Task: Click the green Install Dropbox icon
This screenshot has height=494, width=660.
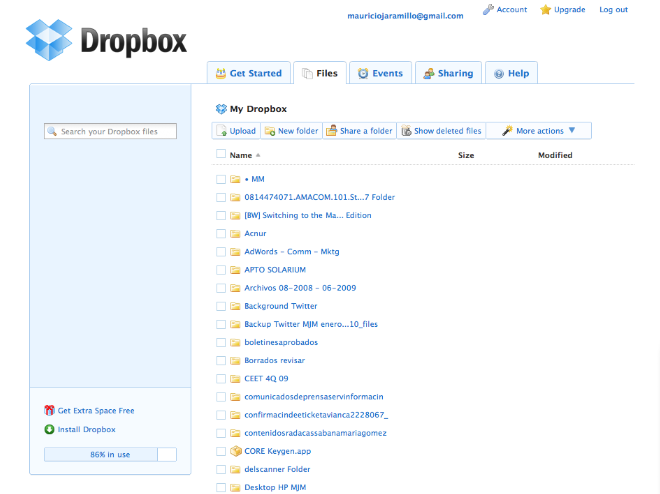Action: (x=49, y=429)
